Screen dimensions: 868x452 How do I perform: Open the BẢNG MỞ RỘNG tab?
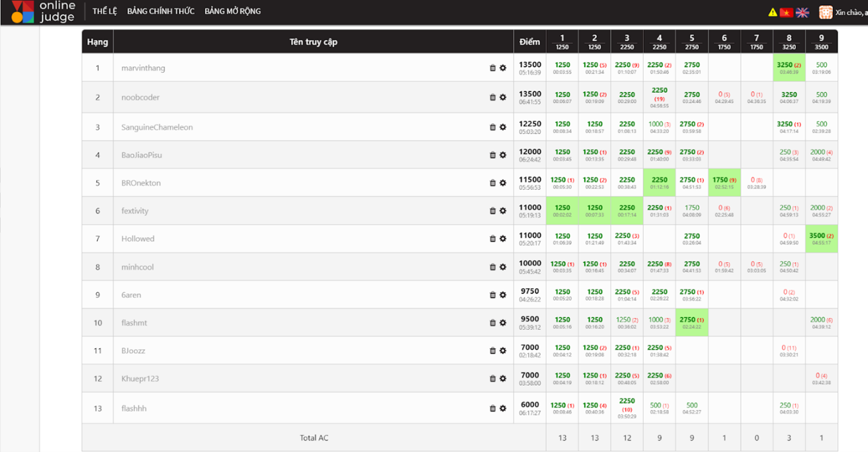tap(232, 11)
